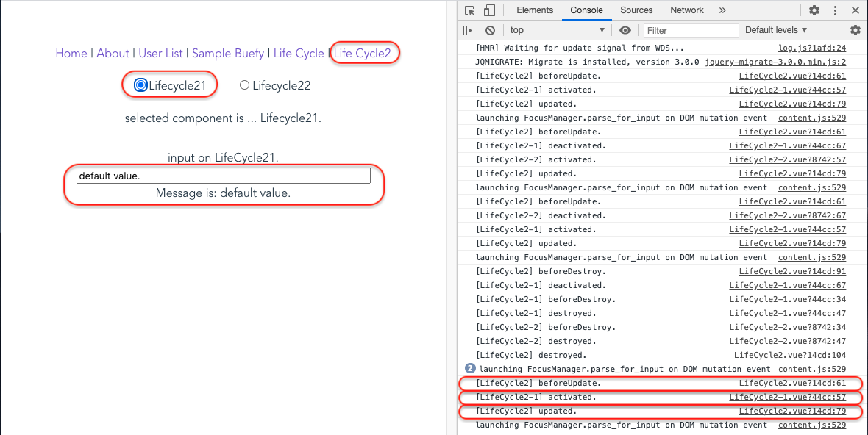Open LifeCycle2-2.vue?8742:47 source link
Viewport: 868px width, 435px height.
click(x=788, y=341)
